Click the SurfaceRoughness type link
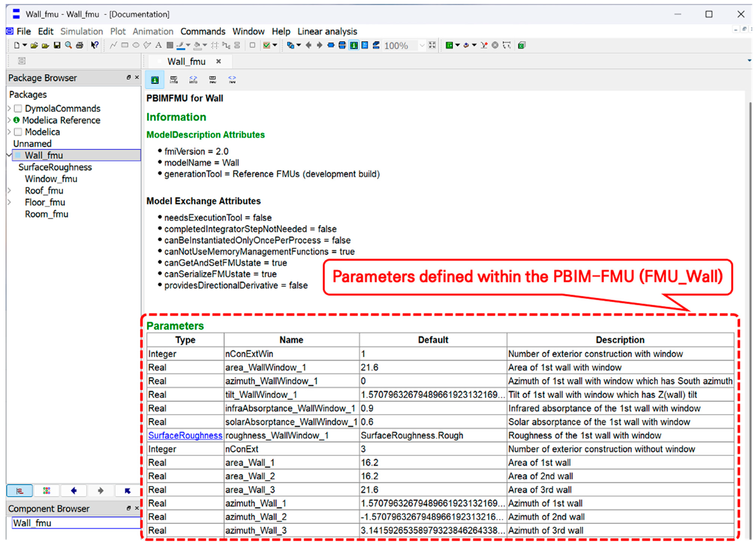The image size is (756, 548). click(x=185, y=435)
